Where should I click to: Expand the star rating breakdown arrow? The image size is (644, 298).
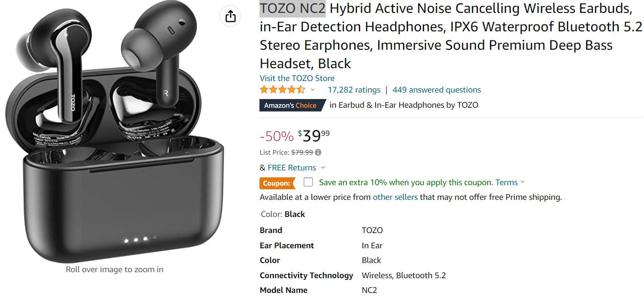[313, 90]
